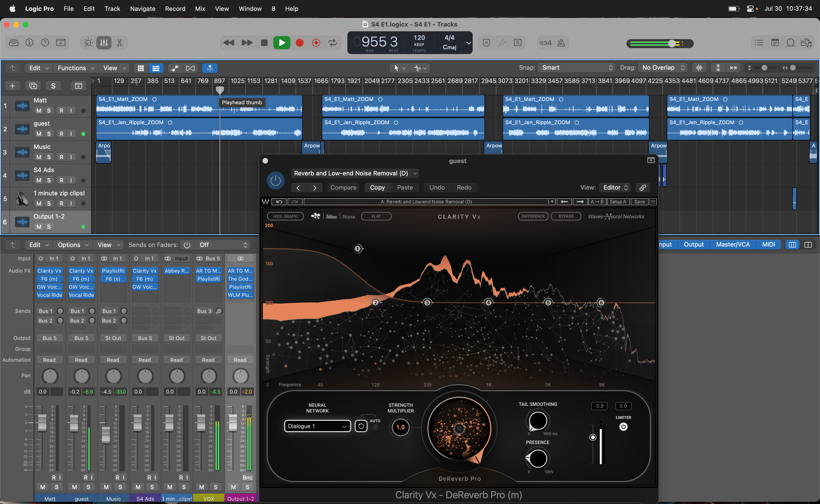Open Sends on Faders Off dropdown
This screenshot has height=504, width=820.
(222, 245)
